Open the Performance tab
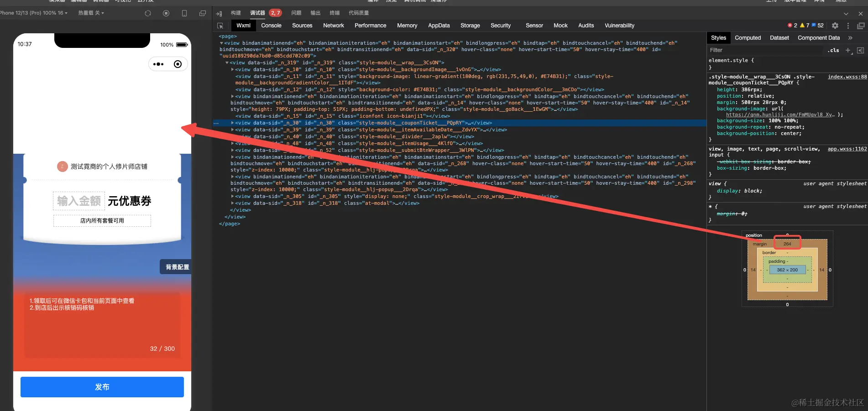This screenshot has height=411, width=868. click(x=370, y=26)
